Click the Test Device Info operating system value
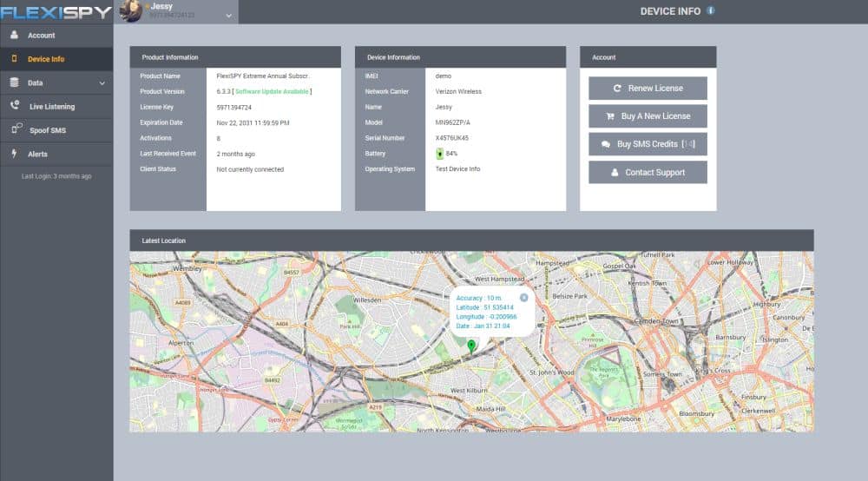Viewport: 868px width, 481px height. [457, 169]
